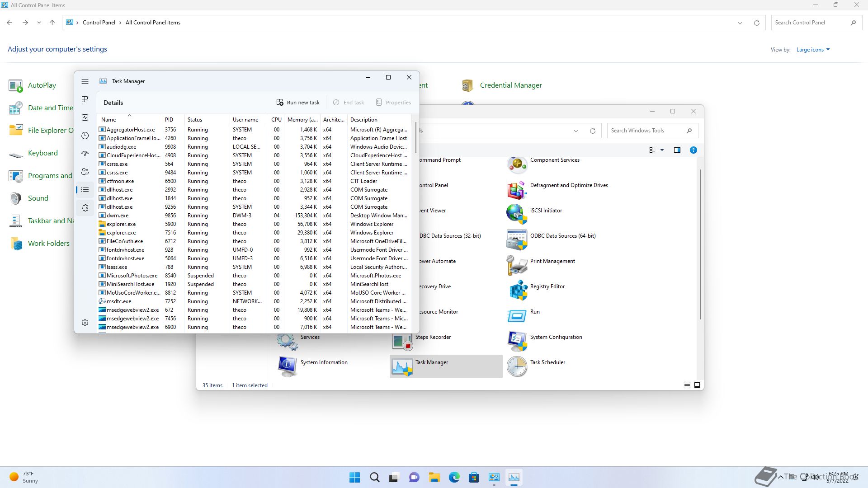Sort processes by CPU column
The image size is (868, 488).
[276, 120]
